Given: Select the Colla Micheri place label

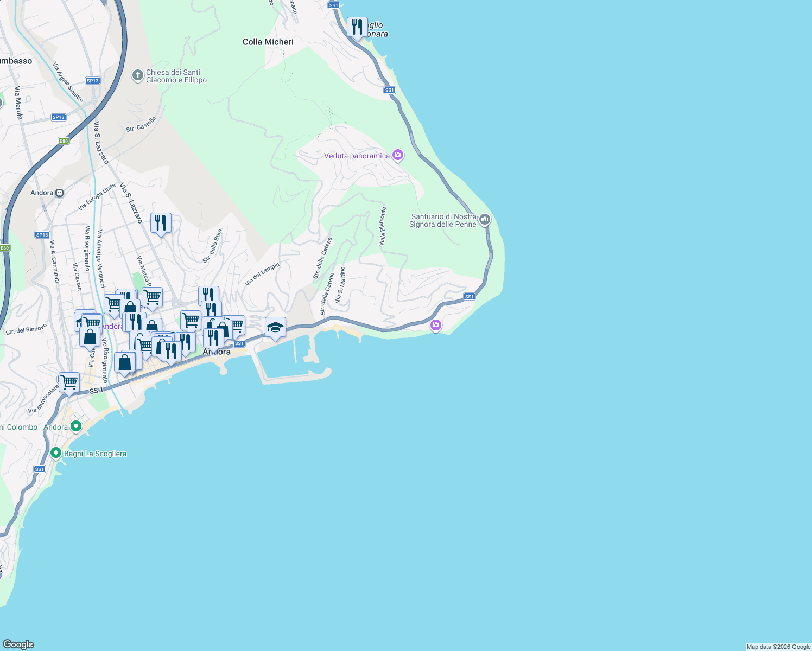Looking at the screenshot, I should (269, 42).
